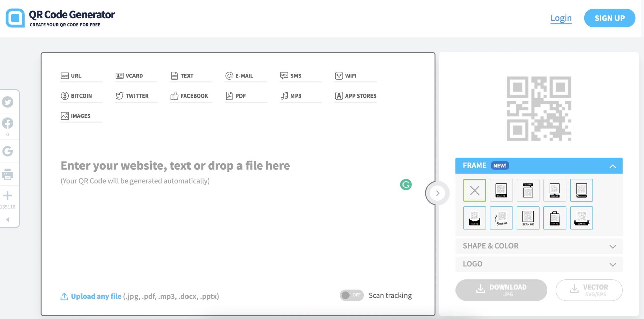Open the APP STORES tab
The height and width of the screenshot is (319, 644).
[356, 96]
